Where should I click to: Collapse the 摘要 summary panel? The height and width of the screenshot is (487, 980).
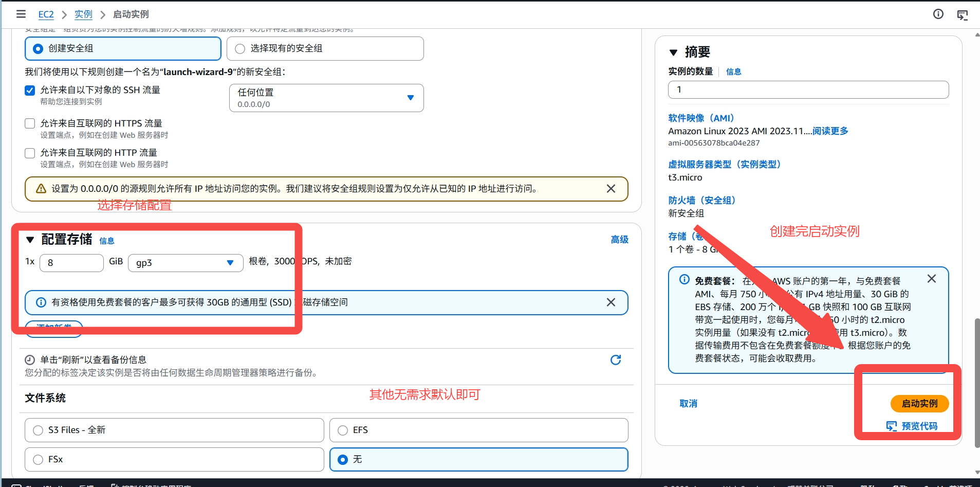[x=674, y=52]
